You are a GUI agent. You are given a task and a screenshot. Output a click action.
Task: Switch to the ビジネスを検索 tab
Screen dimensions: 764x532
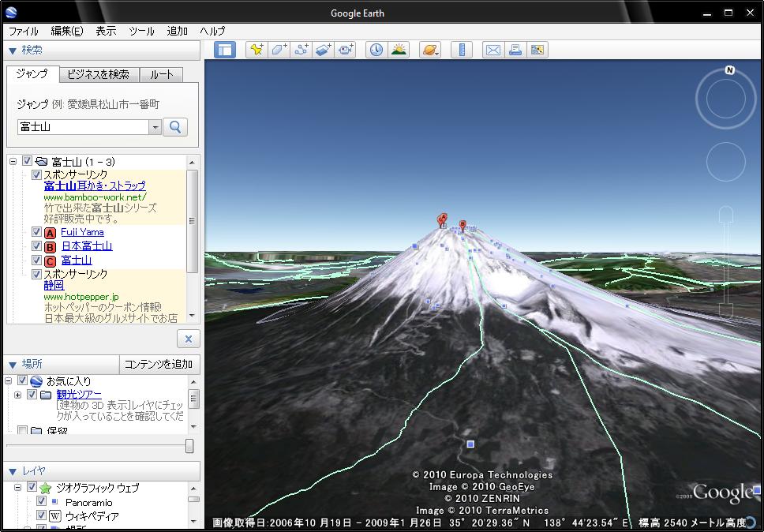[x=99, y=74]
